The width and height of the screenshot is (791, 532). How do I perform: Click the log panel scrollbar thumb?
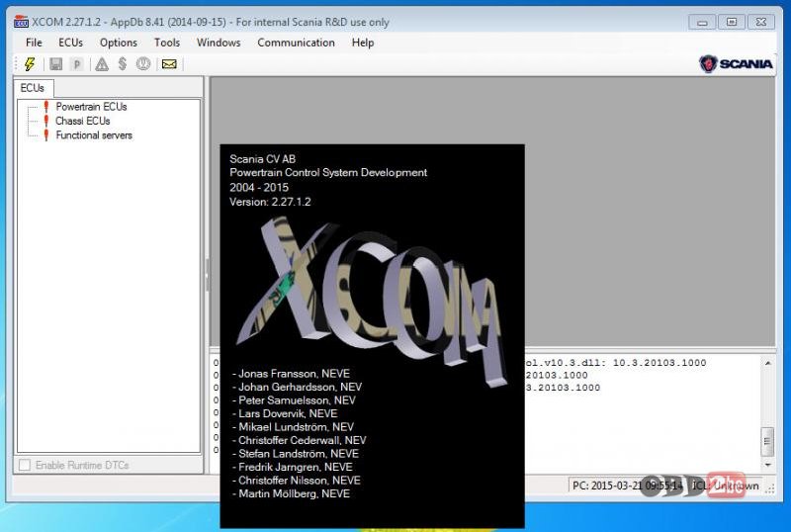coord(767,442)
